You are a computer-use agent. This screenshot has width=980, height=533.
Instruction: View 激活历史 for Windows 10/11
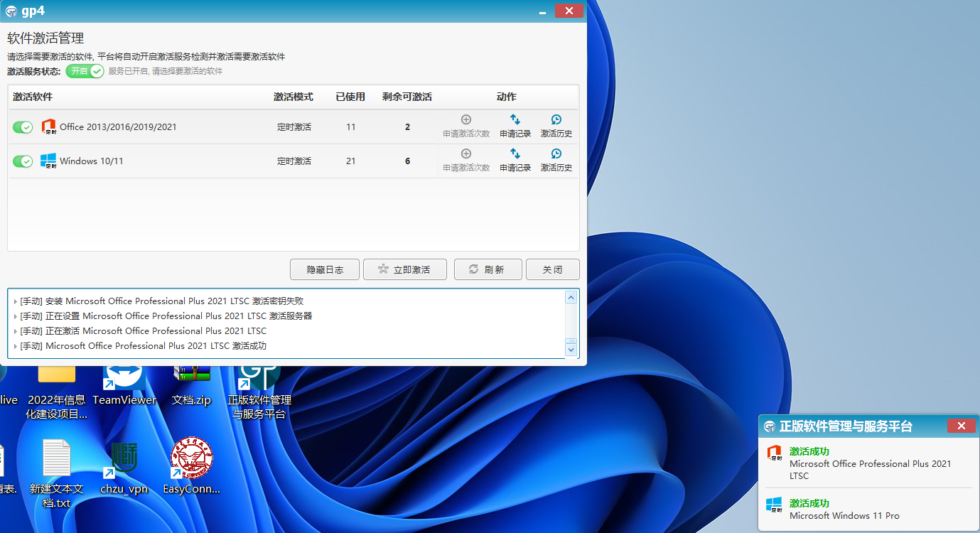click(x=556, y=161)
